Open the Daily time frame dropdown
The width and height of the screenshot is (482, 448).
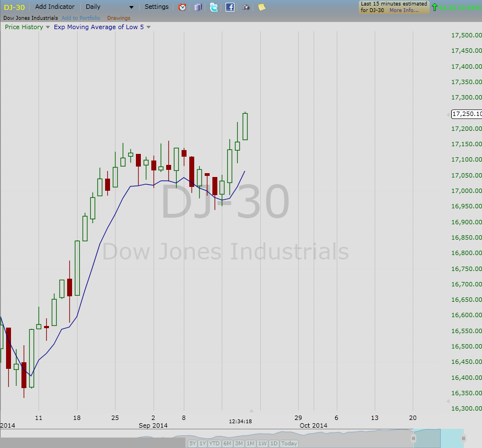109,7
